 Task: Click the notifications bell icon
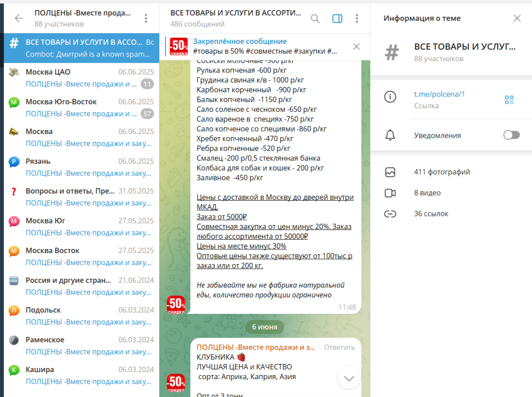[390, 135]
